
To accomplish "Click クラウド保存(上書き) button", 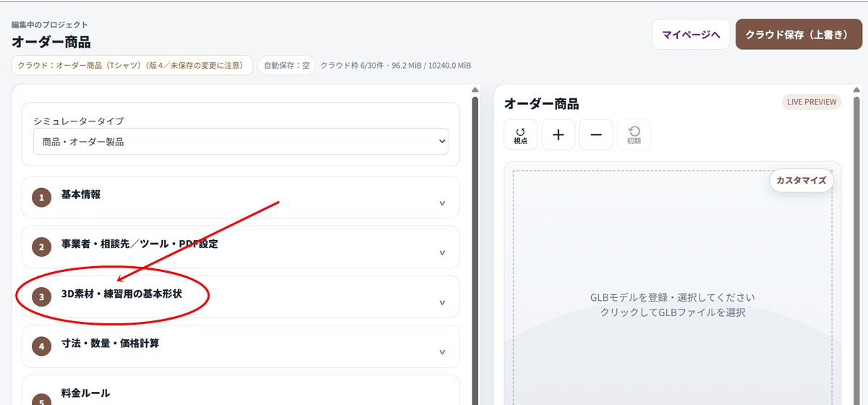I will tap(799, 34).
